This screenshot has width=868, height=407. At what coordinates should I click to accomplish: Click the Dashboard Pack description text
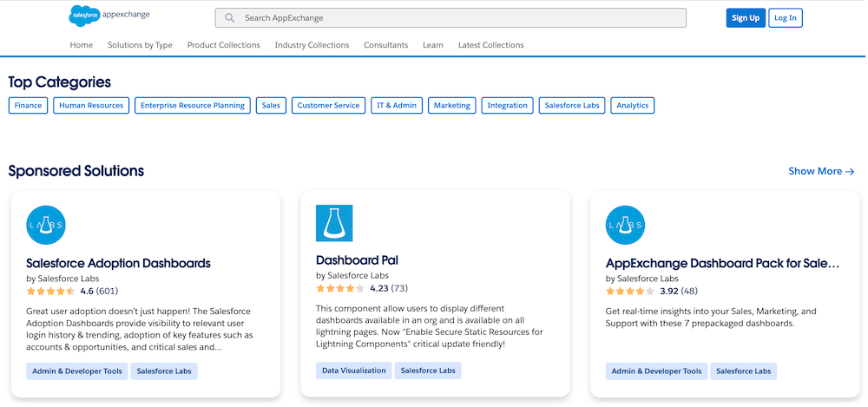click(711, 317)
